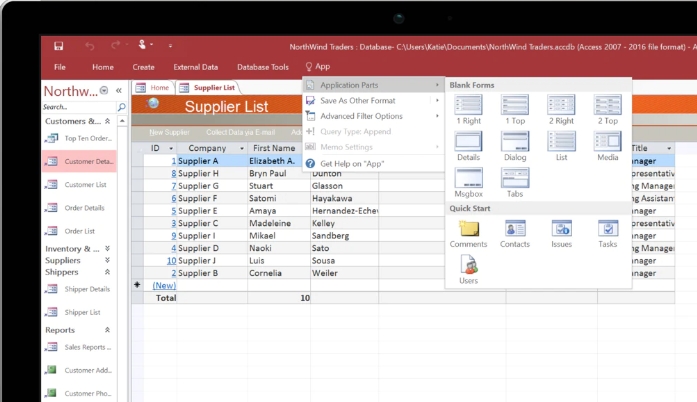The height and width of the screenshot is (402, 697).
Task: Collapse the navigation pane with shutter button
Action: (119, 91)
